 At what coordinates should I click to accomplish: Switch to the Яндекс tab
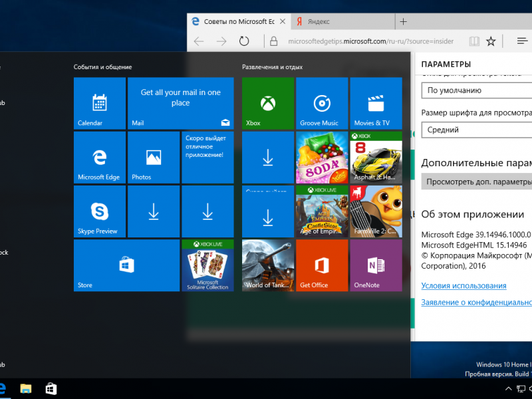tap(343, 22)
